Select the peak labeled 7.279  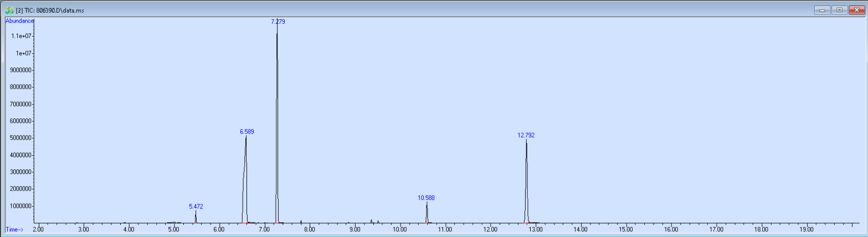278,22
